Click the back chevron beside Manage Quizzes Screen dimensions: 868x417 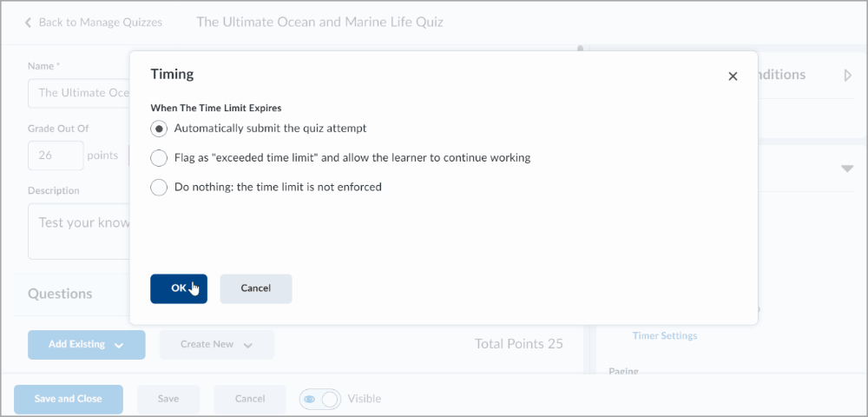pyautogui.click(x=28, y=23)
